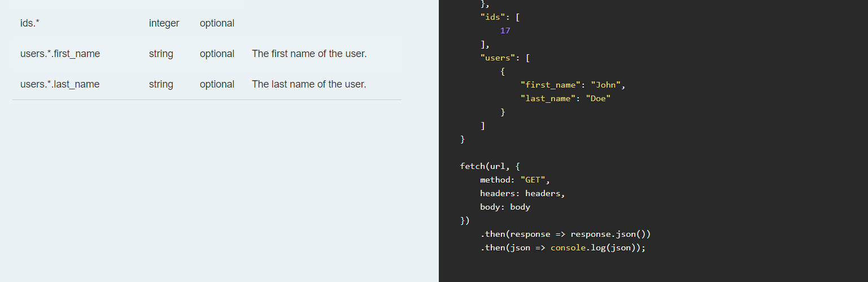This screenshot has width=868, height=282.
Task: Click the fetch(url, { line
Action: pyautogui.click(x=490, y=166)
